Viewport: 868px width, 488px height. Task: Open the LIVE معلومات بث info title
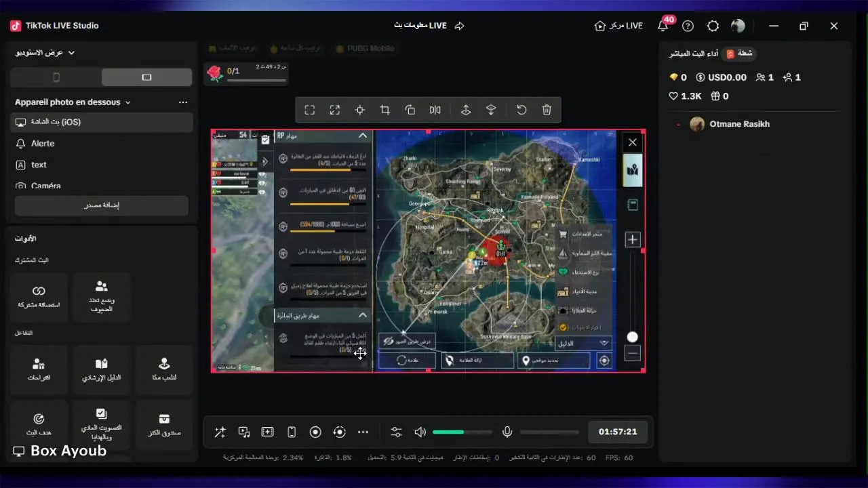[420, 26]
